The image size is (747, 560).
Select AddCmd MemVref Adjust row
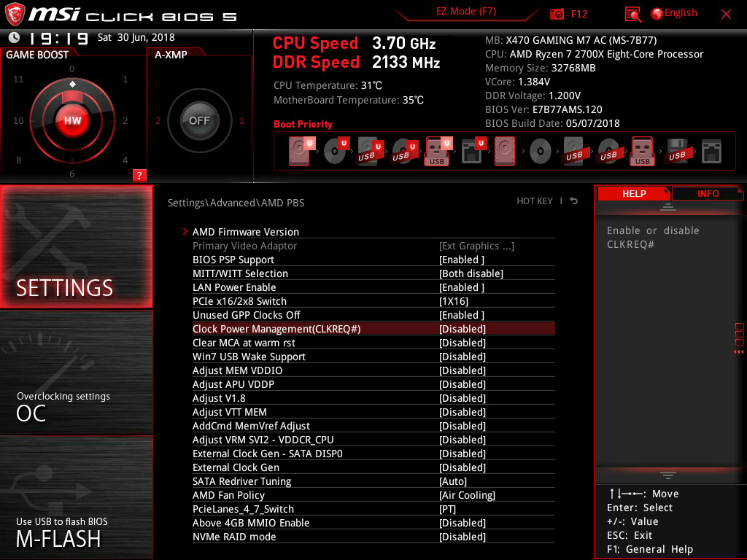click(373, 426)
